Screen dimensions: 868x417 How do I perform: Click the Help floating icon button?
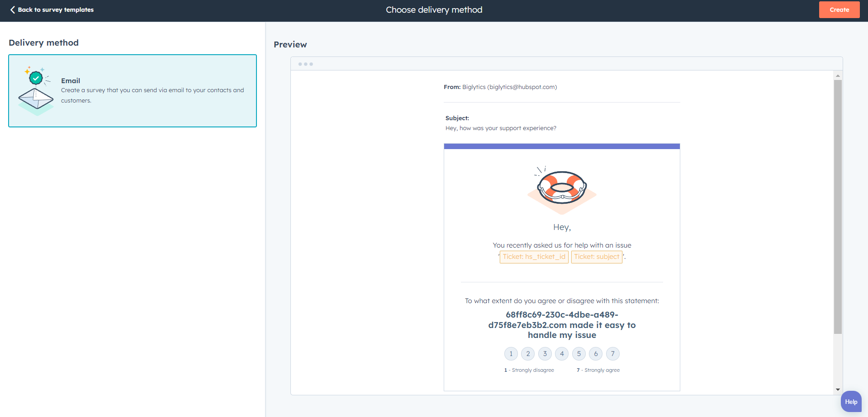point(851,401)
